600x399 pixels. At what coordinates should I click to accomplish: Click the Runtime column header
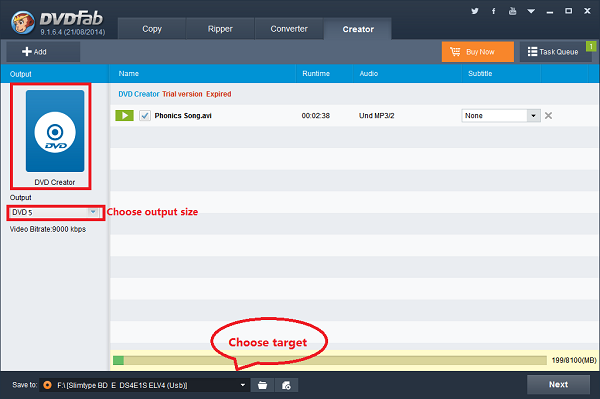coord(316,73)
